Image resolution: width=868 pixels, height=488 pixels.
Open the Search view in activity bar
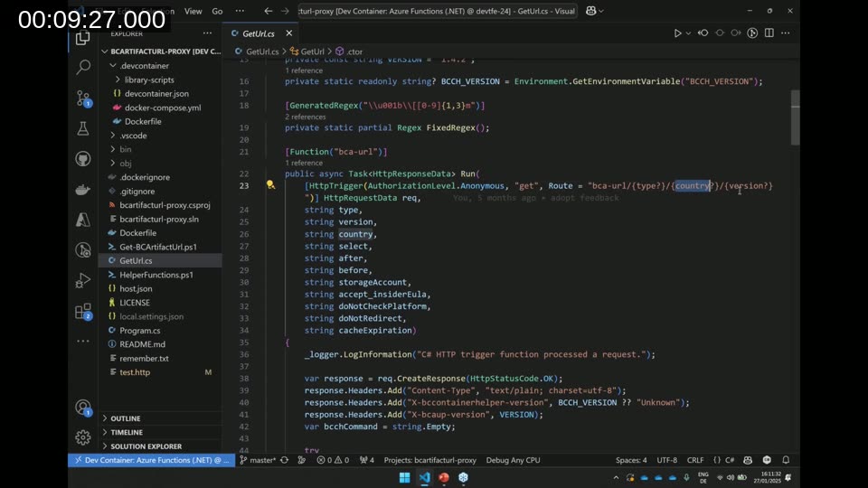tap(83, 68)
